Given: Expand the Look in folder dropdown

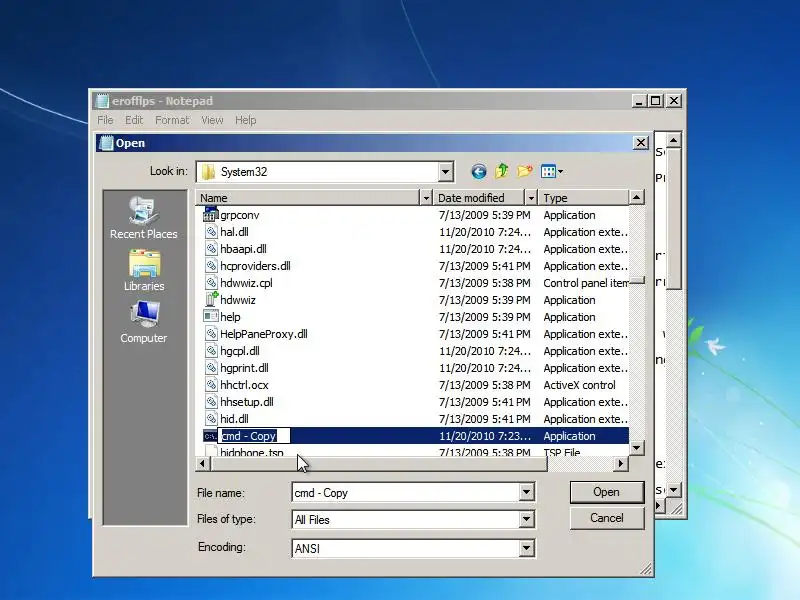Looking at the screenshot, I should [445, 172].
